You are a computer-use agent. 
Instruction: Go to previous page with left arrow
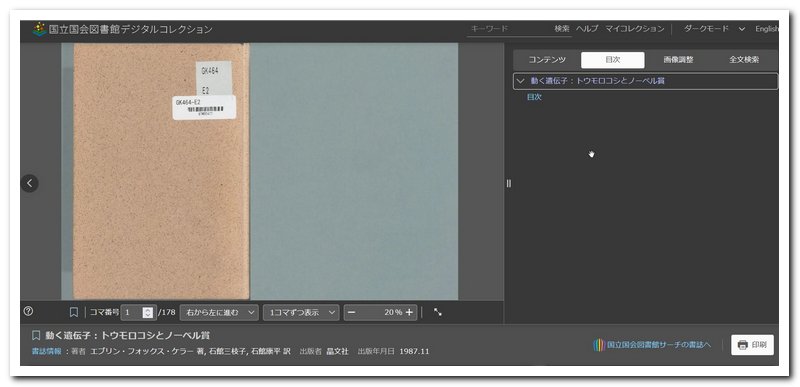[x=30, y=183]
